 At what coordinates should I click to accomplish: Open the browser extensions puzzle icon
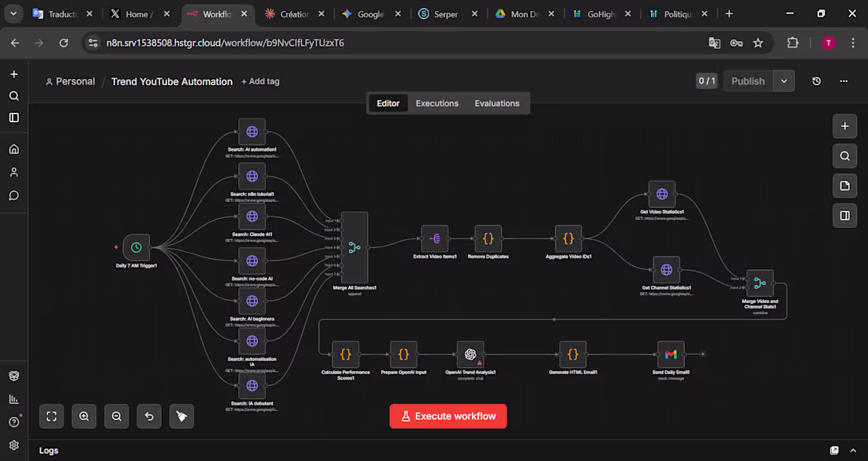coord(793,43)
